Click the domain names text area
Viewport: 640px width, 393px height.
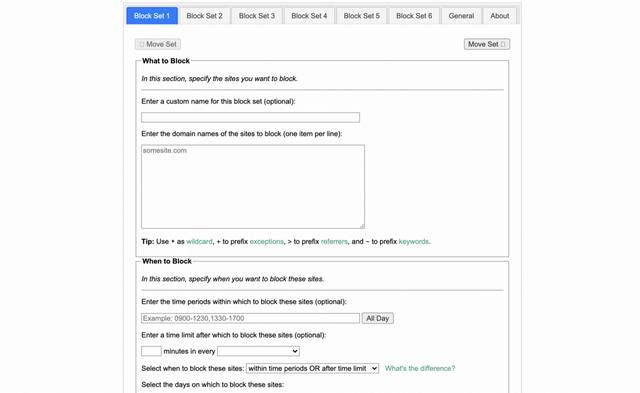coord(253,187)
